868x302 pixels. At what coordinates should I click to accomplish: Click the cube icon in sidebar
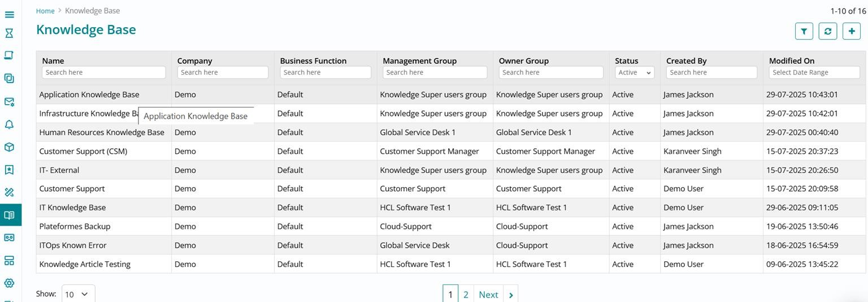9,147
